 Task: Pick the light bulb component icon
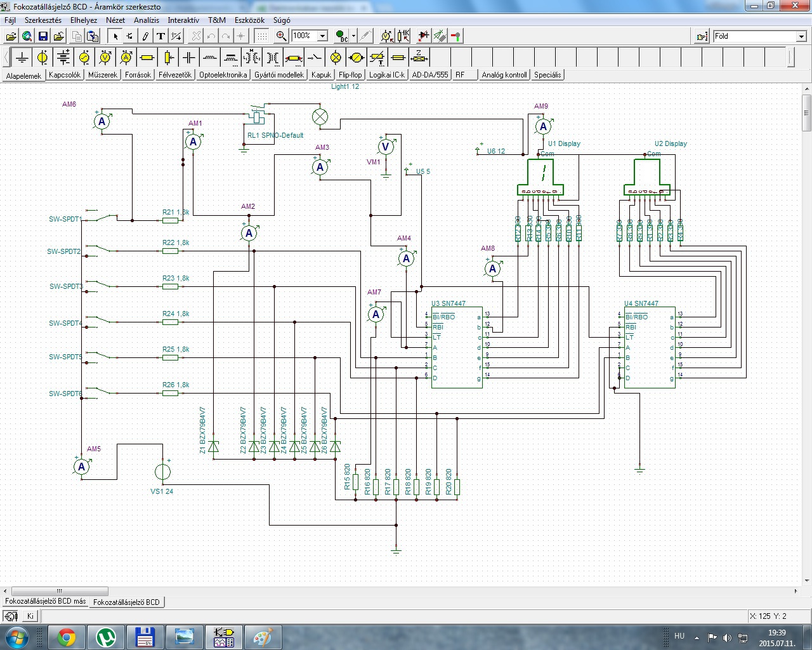pyautogui.click(x=336, y=58)
